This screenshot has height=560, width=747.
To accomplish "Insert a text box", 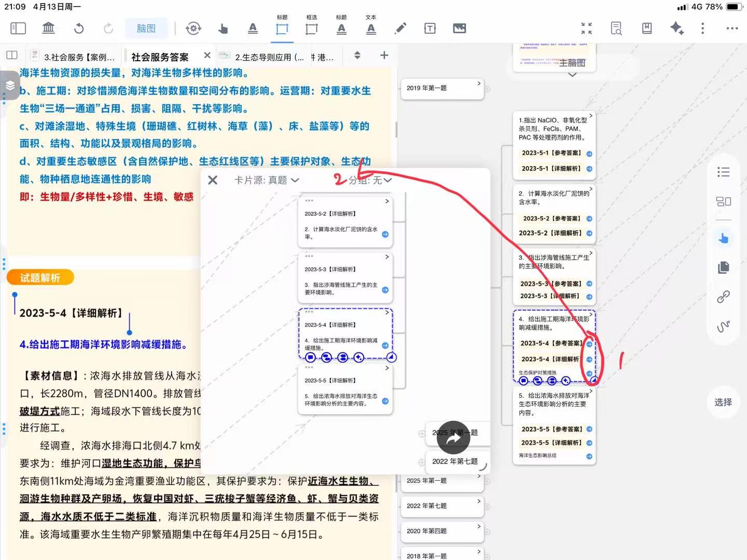I will coord(430,28).
